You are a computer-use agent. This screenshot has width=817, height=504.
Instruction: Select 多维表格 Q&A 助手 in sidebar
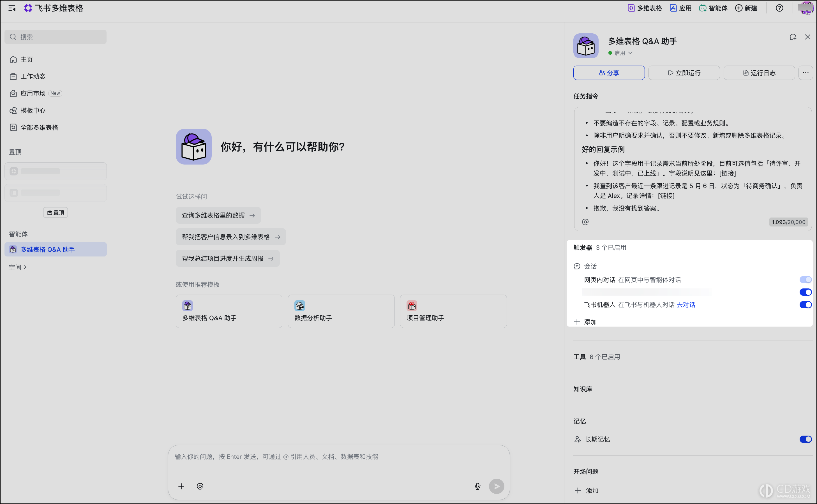coord(56,249)
